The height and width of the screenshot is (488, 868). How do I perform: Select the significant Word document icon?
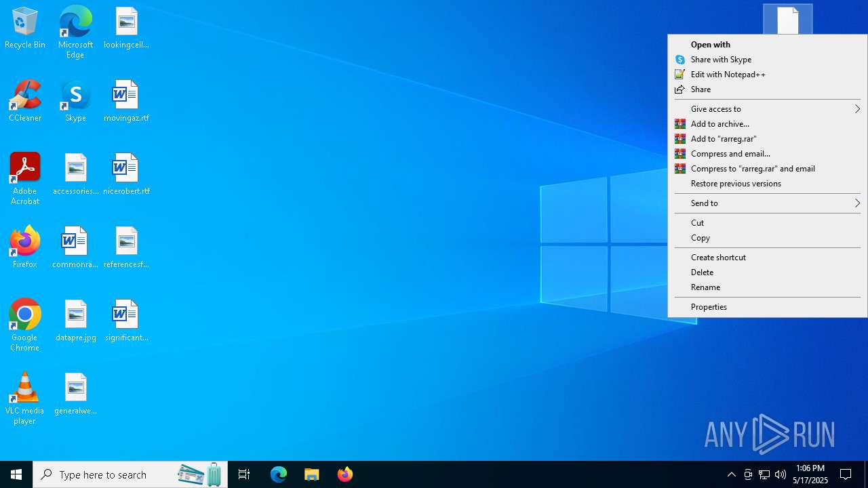point(126,321)
